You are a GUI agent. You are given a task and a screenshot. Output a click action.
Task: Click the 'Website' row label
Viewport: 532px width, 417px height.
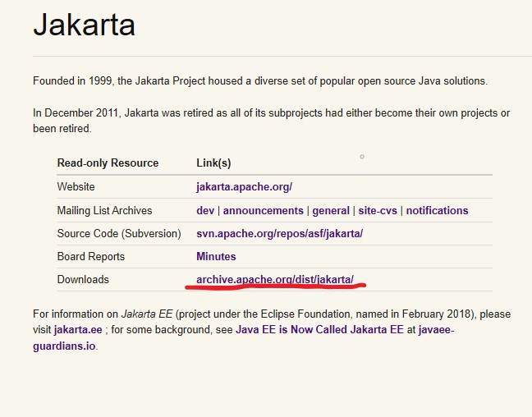(x=76, y=186)
